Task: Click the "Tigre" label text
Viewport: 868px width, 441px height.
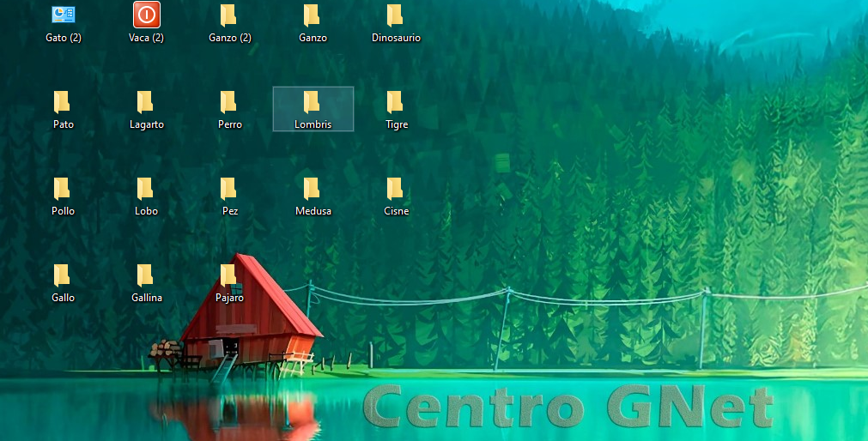Action: 397,125
